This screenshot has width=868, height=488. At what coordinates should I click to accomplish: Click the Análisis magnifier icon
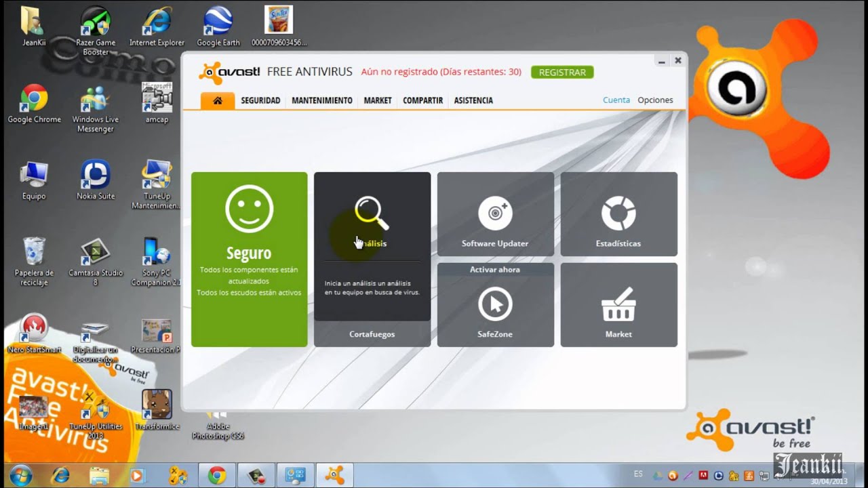[372, 213]
